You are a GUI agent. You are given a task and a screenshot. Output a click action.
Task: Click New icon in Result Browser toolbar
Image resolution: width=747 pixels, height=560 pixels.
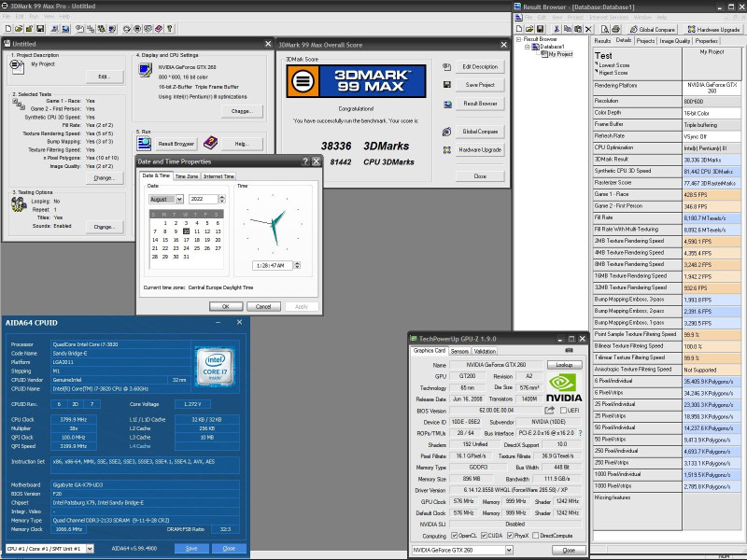[x=519, y=29]
